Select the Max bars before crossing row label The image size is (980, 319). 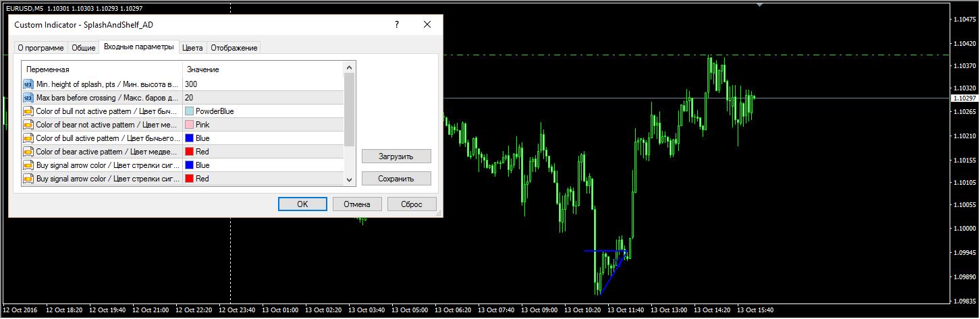tap(108, 98)
